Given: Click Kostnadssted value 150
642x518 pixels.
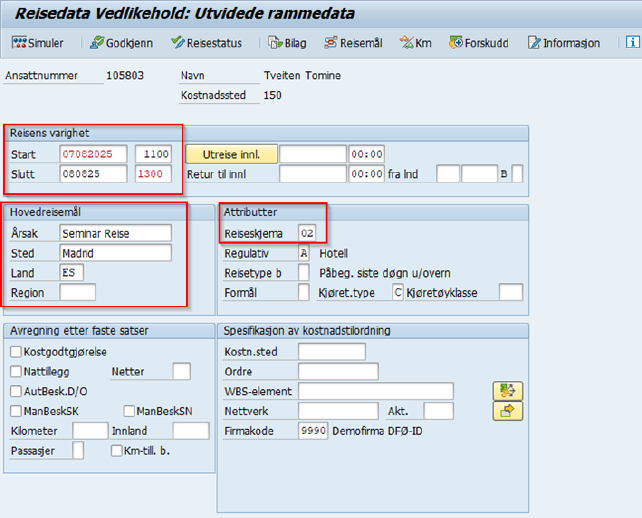Looking at the screenshot, I should 272,95.
